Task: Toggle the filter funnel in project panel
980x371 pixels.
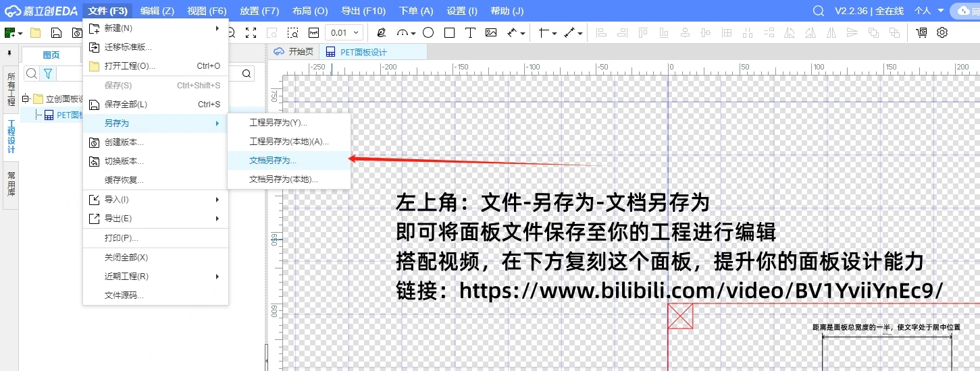Action: [48, 74]
